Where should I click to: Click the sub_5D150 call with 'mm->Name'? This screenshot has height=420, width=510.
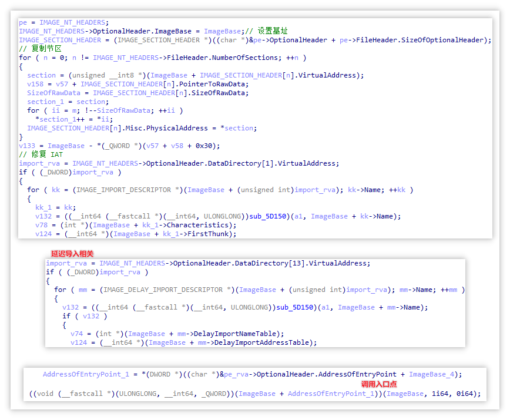tap(245, 307)
